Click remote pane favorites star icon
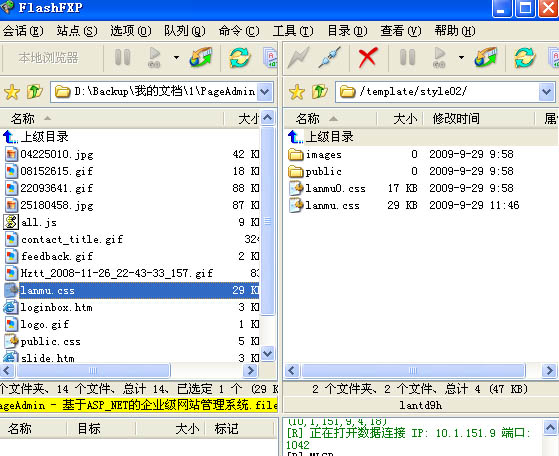 pyautogui.click(x=297, y=92)
